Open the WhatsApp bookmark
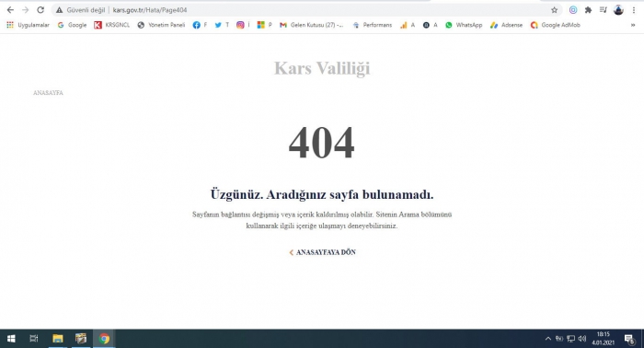This screenshot has height=348, width=644. tap(464, 25)
